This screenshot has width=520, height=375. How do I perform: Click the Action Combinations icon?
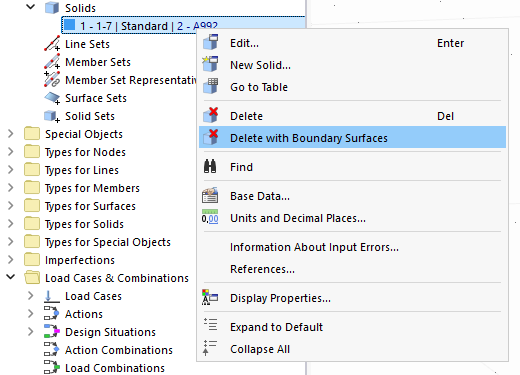click(52, 350)
